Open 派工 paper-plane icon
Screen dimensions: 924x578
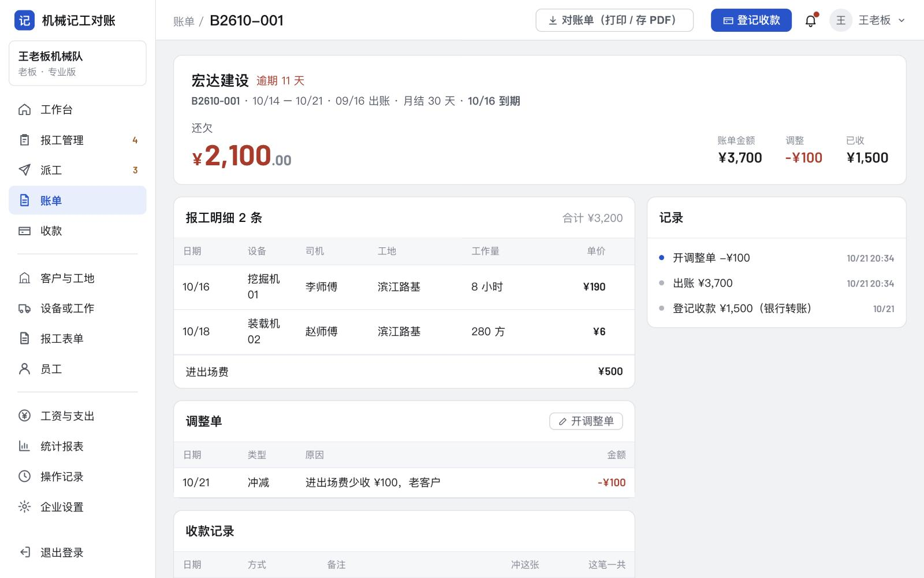[x=24, y=170]
